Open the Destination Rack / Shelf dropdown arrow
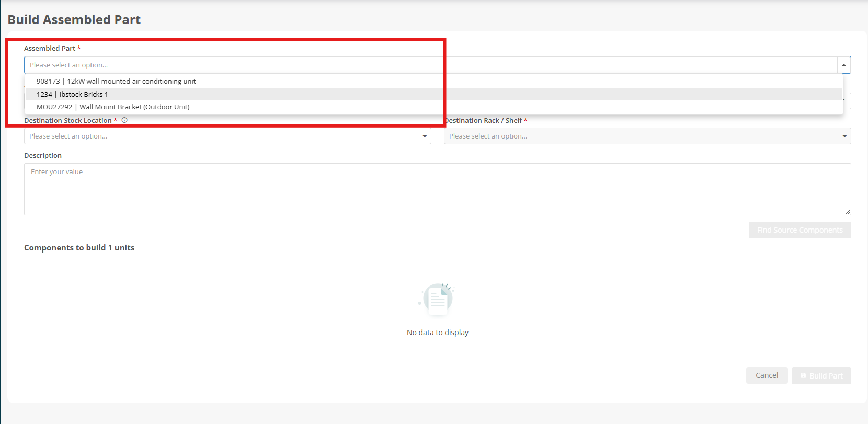This screenshot has height=424, width=868. [844, 136]
